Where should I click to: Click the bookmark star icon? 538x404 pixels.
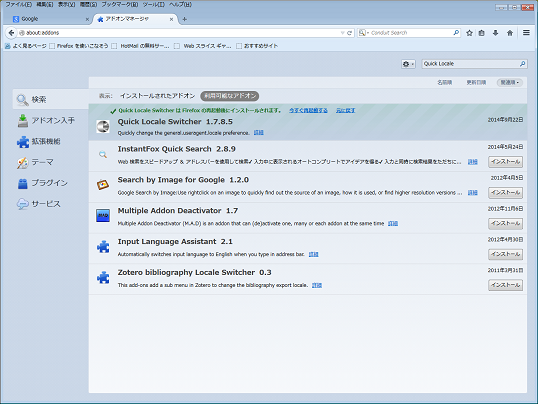coord(469,33)
